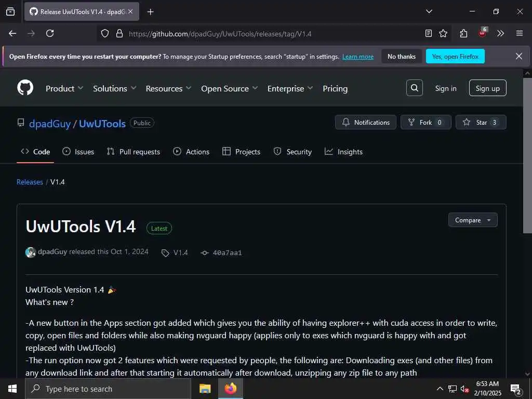Open the Windows Start menu

pyautogui.click(x=12, y=389)
